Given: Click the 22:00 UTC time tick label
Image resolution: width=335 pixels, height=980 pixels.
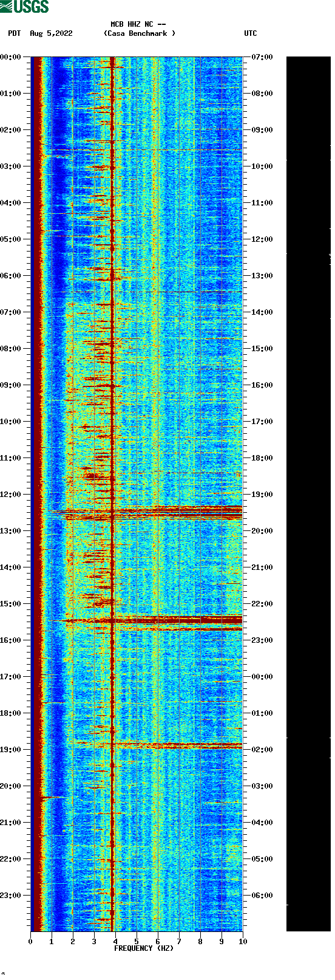Looking at the screenshot, I should pos(262,604).
